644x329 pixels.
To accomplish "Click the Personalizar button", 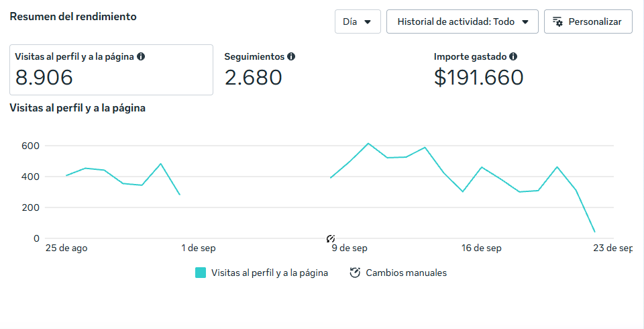I will [x=588, y=21].
